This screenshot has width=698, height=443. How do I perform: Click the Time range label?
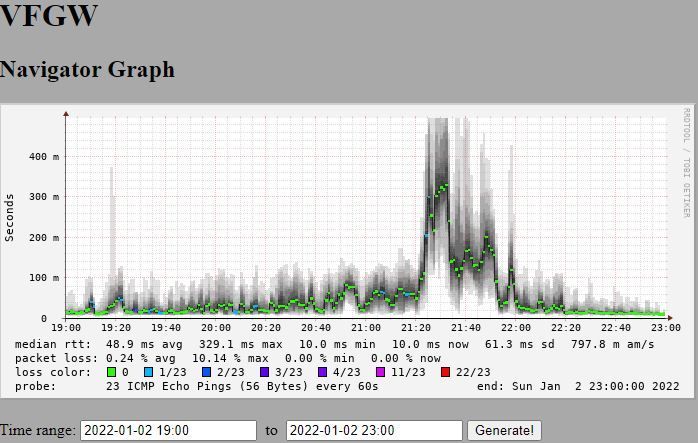point(38,431)
